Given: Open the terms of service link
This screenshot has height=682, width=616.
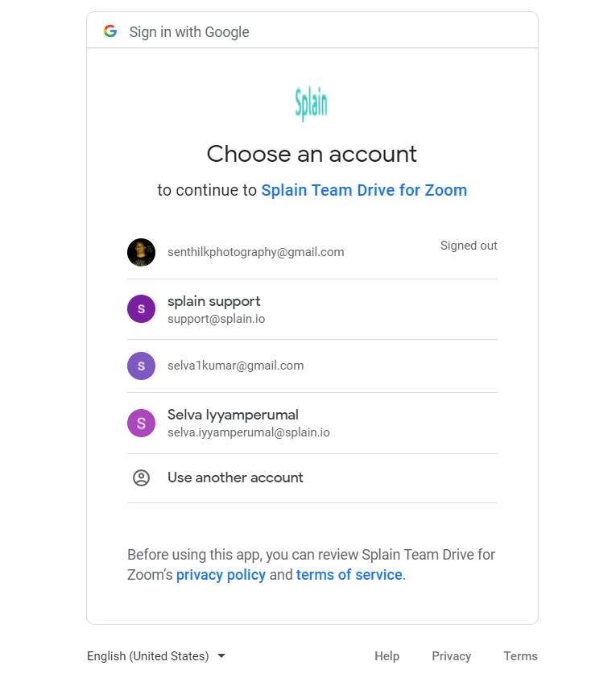Looking at the screenshot, I should [349, 575].
